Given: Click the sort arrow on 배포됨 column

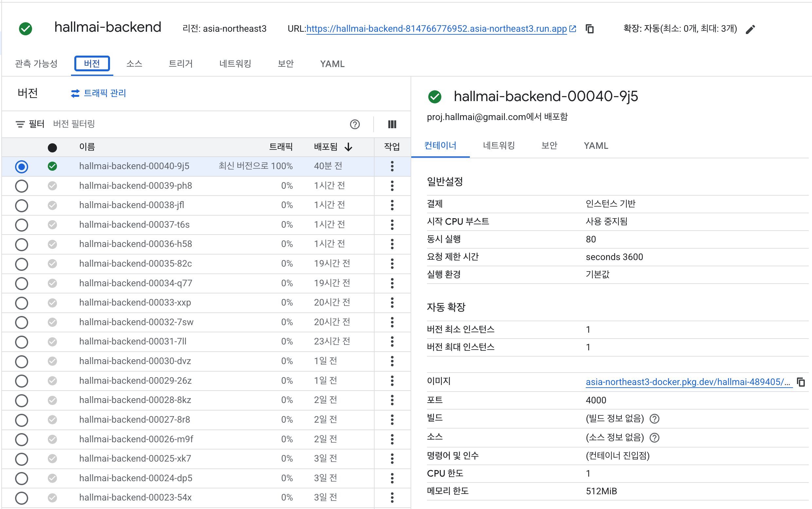Looking at the screenshot, I should click(x=349, y=147).
